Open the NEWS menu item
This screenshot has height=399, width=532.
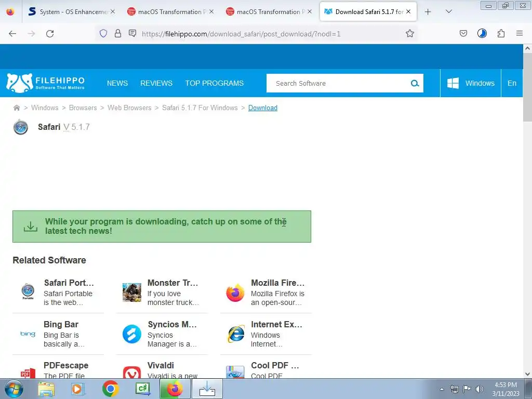pos(117,83)
